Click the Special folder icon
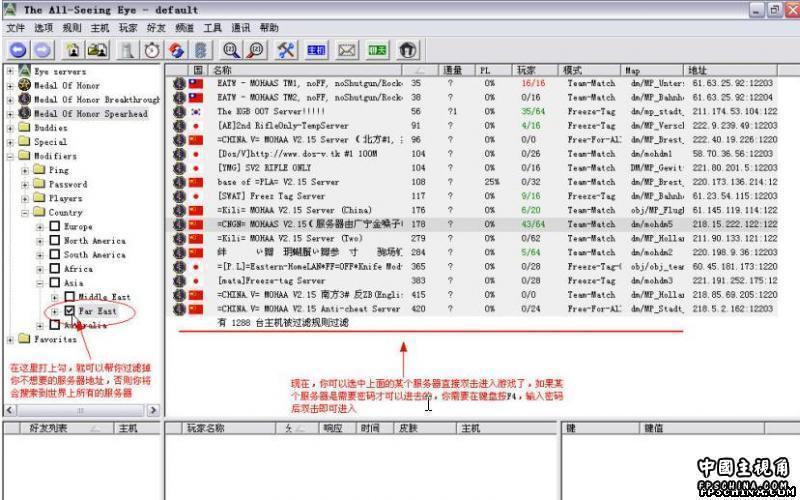The height and width of the screenshot is (500, 800). [24, 141]
